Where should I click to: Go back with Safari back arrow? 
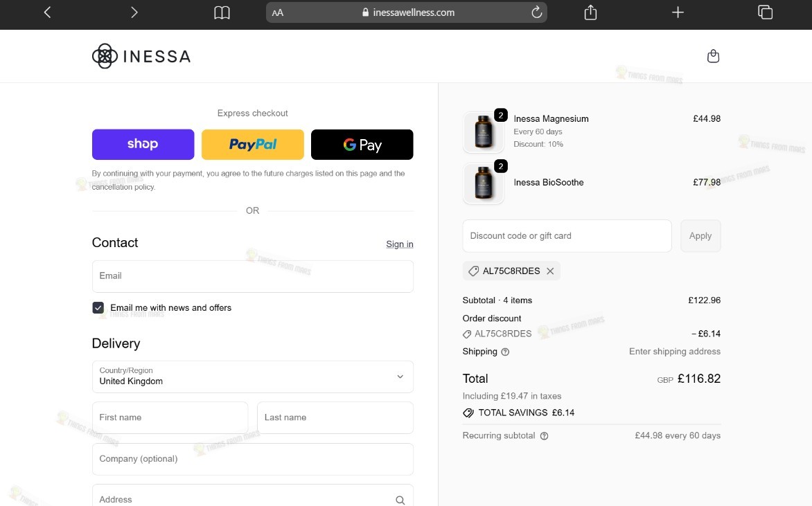[47, 12]
